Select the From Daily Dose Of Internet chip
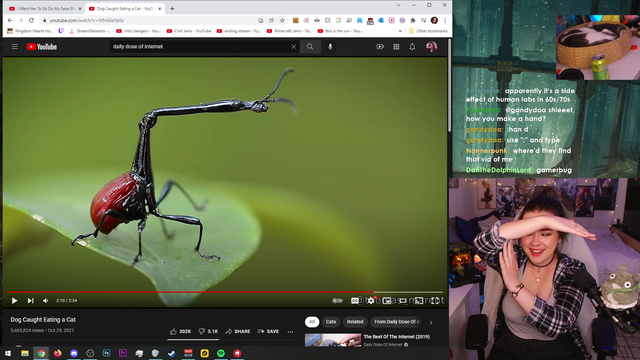 click(397, 322)
